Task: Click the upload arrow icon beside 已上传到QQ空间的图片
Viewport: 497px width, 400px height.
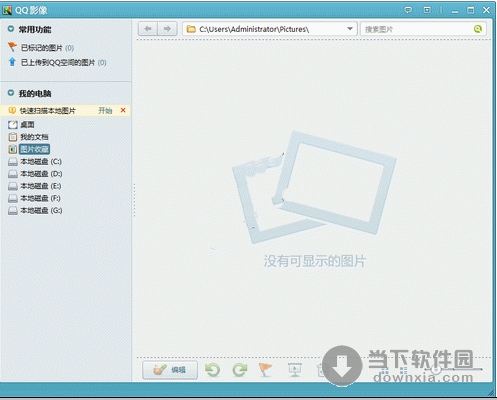Action: (12, 62)
